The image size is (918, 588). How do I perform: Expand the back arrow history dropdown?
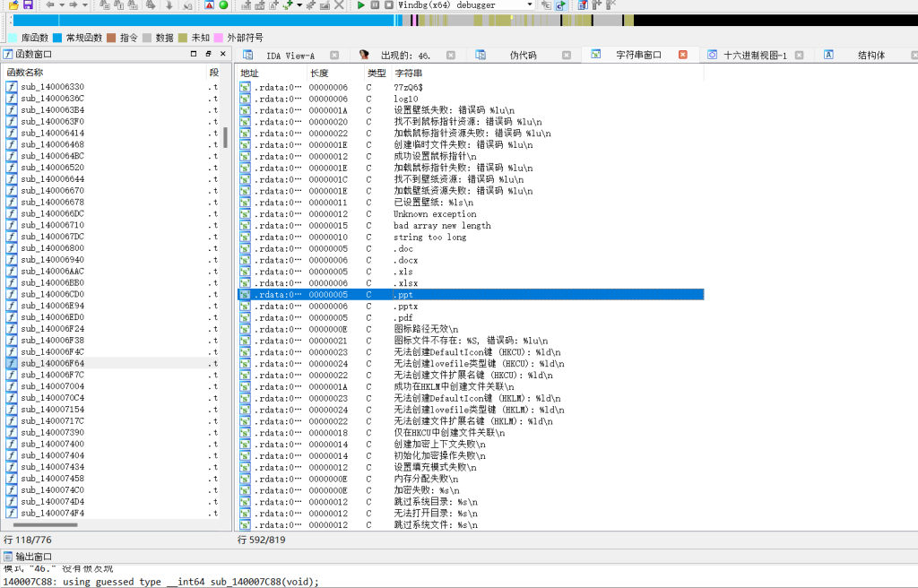coord(61,5)
